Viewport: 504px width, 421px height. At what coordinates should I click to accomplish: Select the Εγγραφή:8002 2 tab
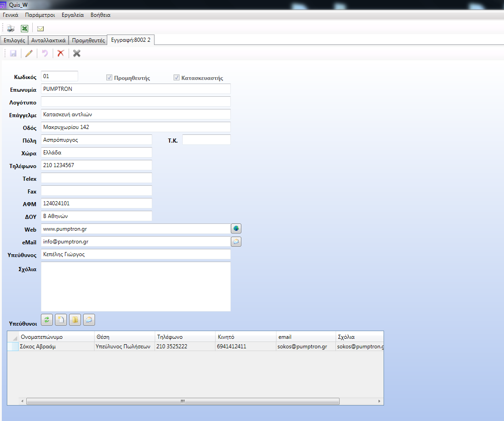point(131,40)
